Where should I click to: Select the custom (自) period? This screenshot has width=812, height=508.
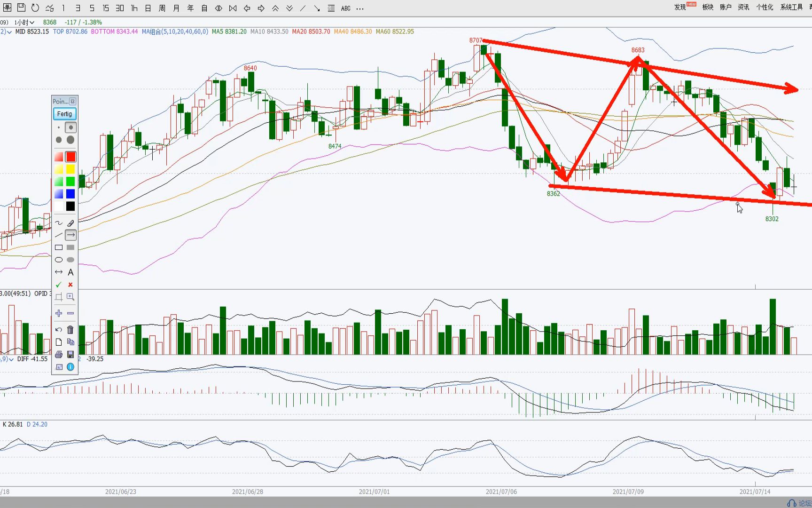coord(204,8)
